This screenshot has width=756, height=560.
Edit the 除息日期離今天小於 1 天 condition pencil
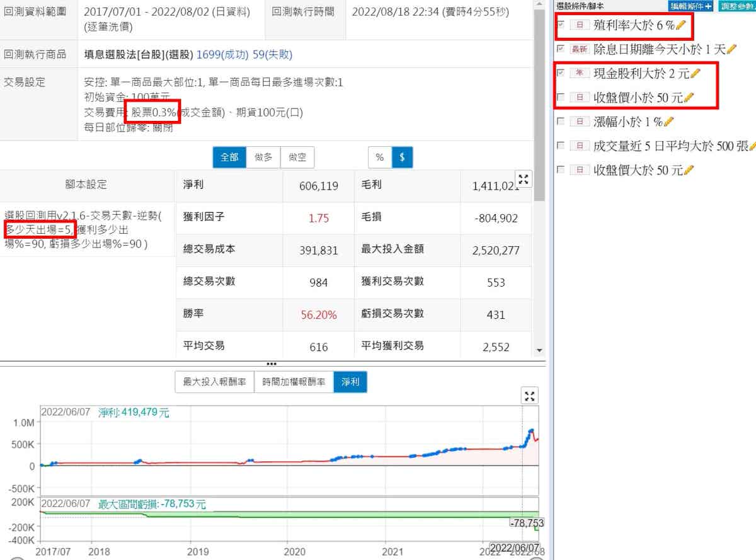[731, 49]
